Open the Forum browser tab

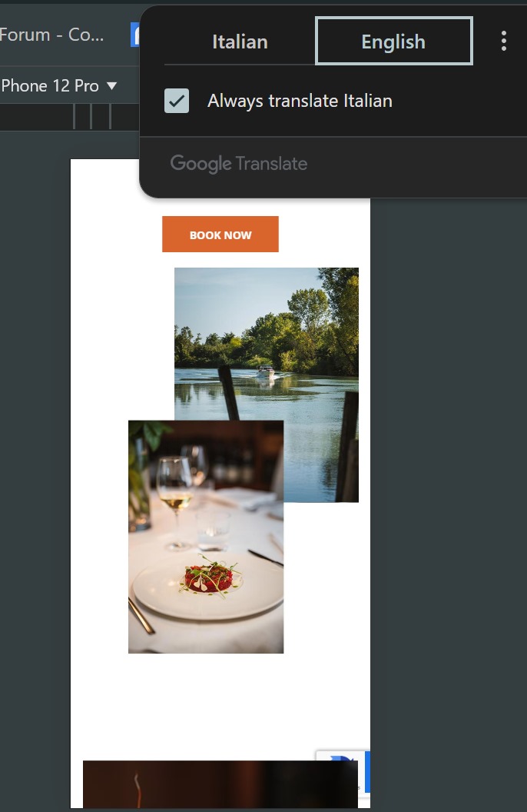coord(51,35)
